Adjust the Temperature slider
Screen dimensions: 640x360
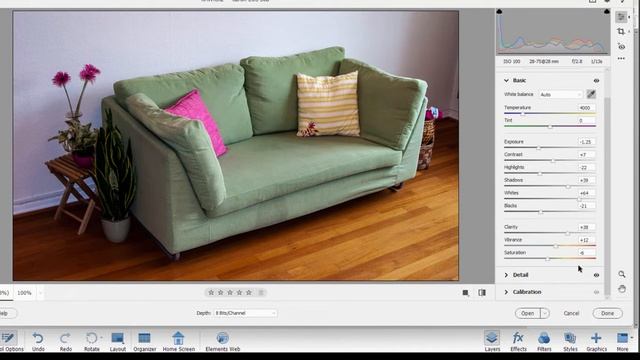click(523, 113)
